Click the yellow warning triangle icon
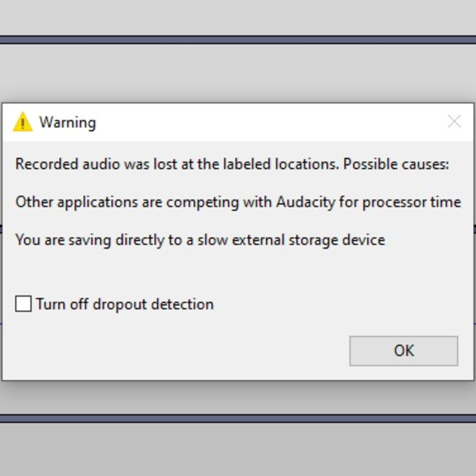This screenshot has width=476, height=476. pos(23,122)
